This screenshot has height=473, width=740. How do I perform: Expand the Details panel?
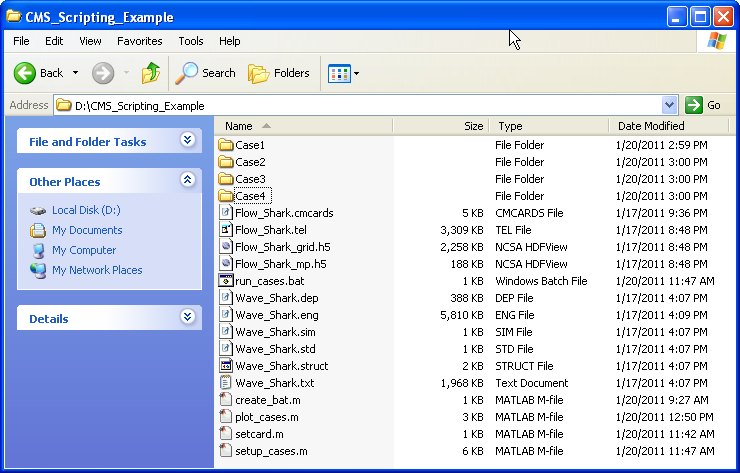pyautogui.click(x=187, y=316)
